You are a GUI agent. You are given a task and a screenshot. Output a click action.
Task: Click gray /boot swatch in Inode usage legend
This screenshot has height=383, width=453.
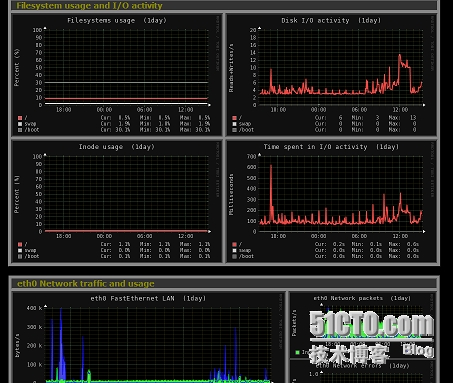tap(20, 256)
